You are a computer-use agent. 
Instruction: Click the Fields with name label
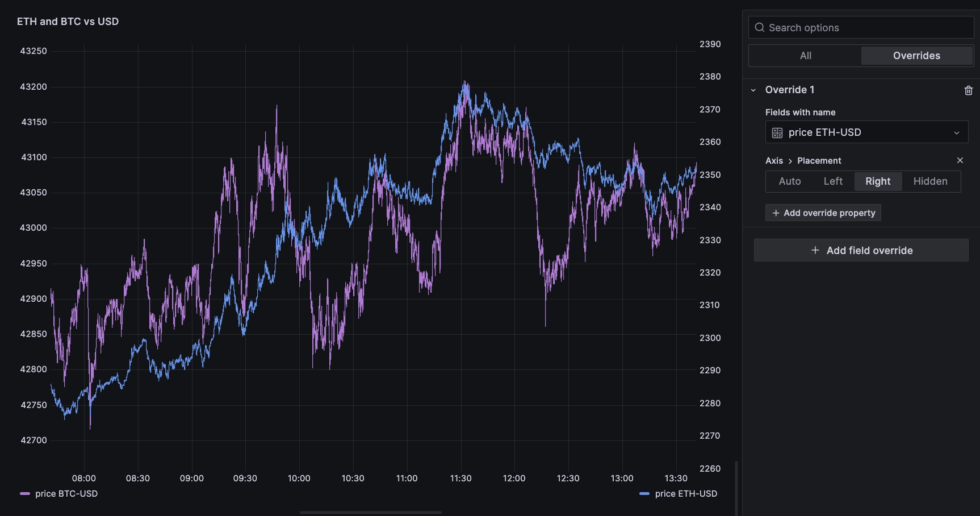(800, 113)
